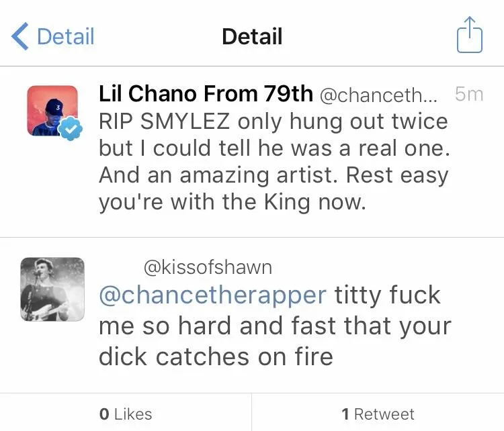Viewport: 504px width, 431px height.
Task: View the kissofshawn profile photo
Action: (x=52, y=289)
